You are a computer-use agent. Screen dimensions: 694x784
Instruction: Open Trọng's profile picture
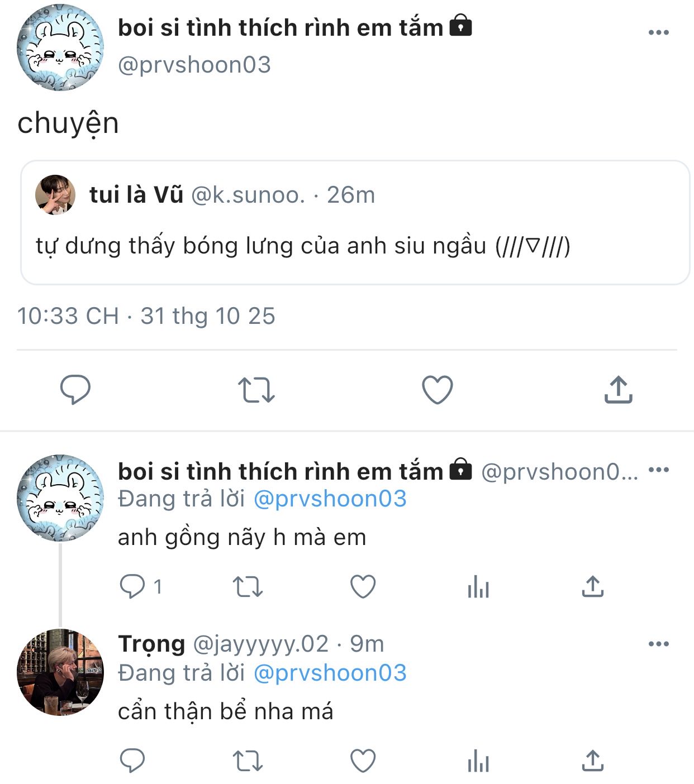click(60, 672)
